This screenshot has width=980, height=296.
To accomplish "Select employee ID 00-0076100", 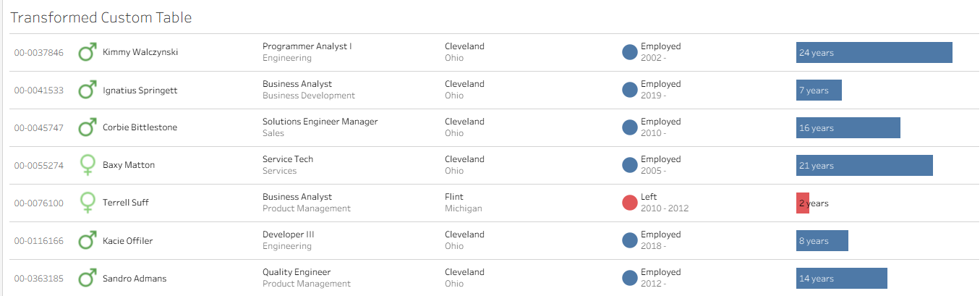I will pyautogui.click(x=39, y=203).
